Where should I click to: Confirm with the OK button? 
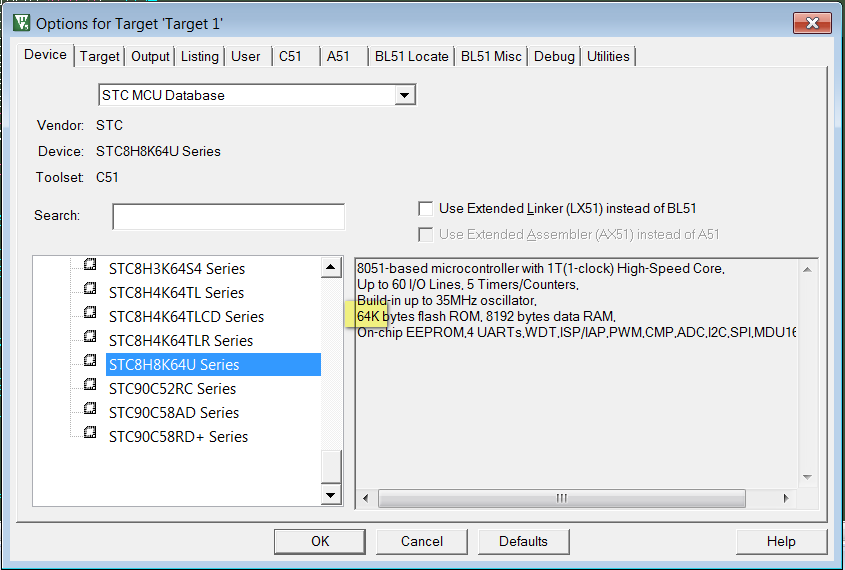(320, 541)
